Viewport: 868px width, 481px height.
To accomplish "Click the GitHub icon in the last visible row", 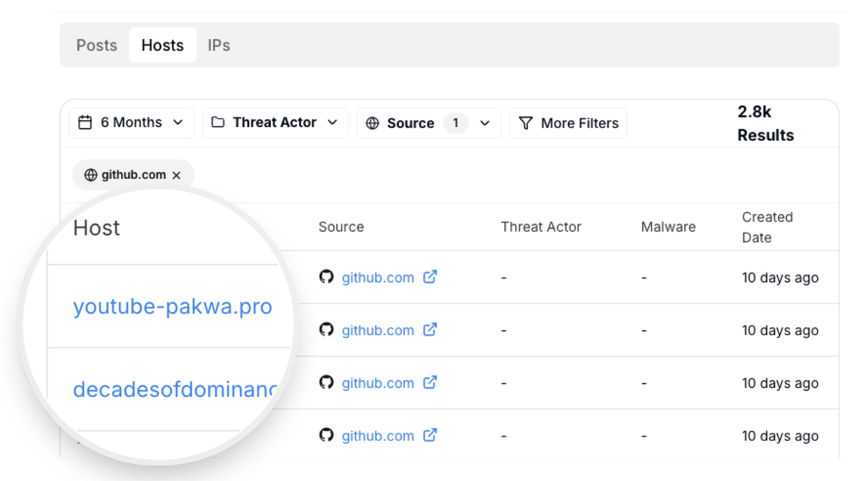I will click(327, 435).
